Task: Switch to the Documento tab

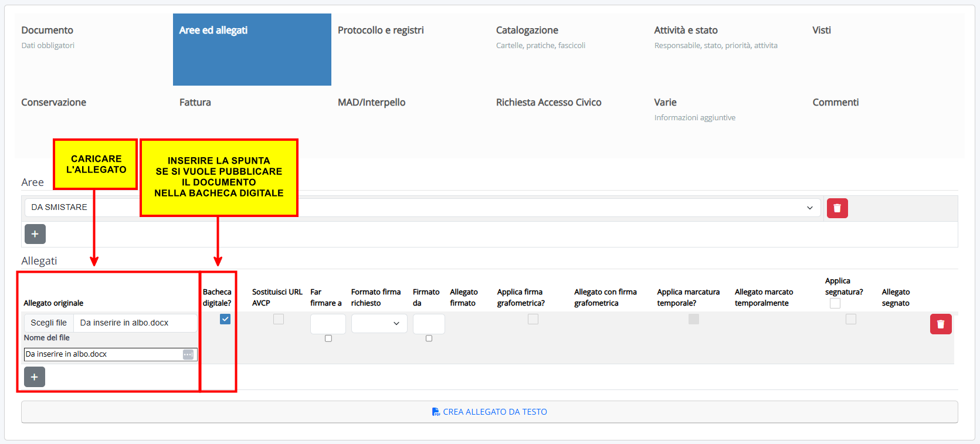Action: 48,30
